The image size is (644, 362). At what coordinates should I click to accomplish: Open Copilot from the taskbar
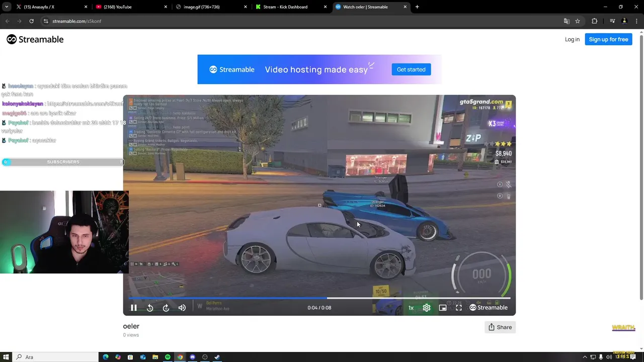(x=118, y=357)
